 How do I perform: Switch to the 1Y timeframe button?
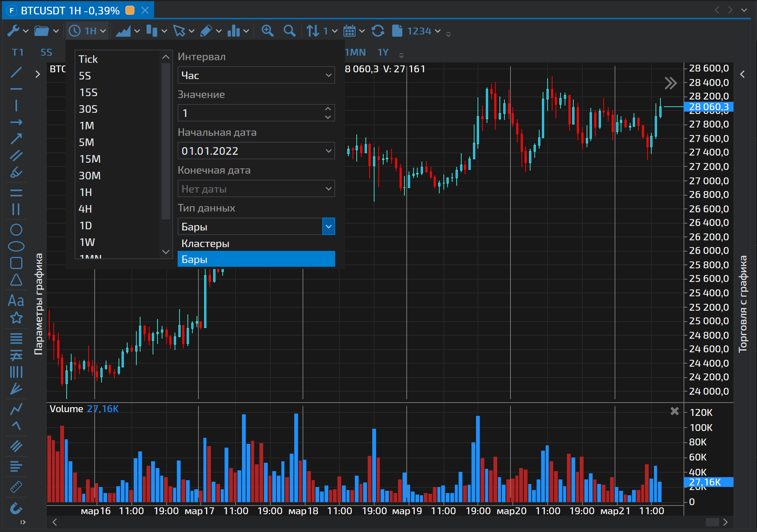tap(383, 52)
